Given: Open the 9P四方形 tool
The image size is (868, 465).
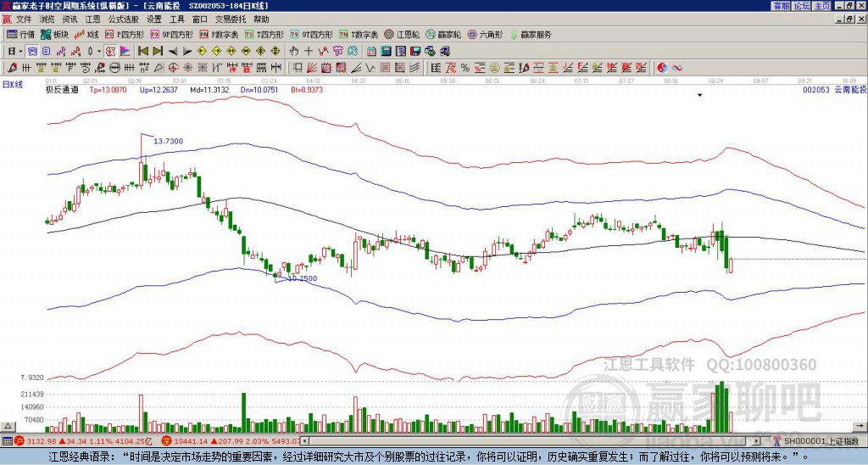Looking at the screenshot, I should [171, 34].
